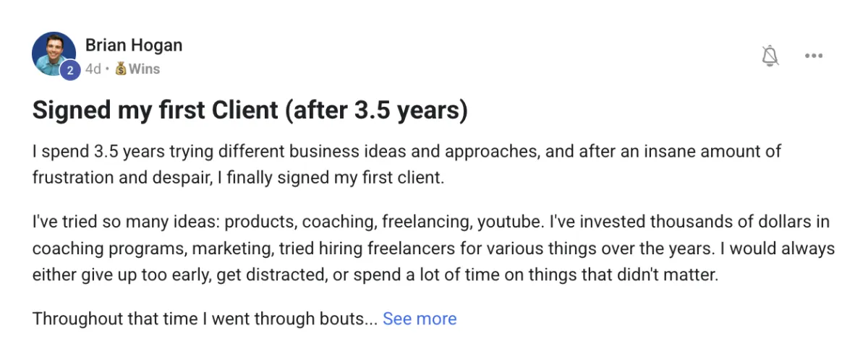The width and height of the screenshot is (868, 346).
Task: Click the dot separator between 4d and Wins
Action: click(x=108, y=69)
